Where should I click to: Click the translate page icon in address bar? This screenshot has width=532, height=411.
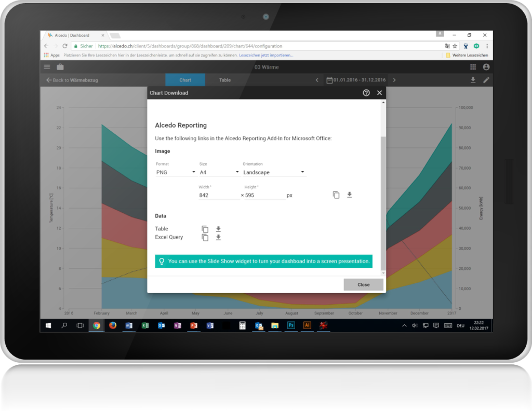pyautogui.click(x=447, y=46)
